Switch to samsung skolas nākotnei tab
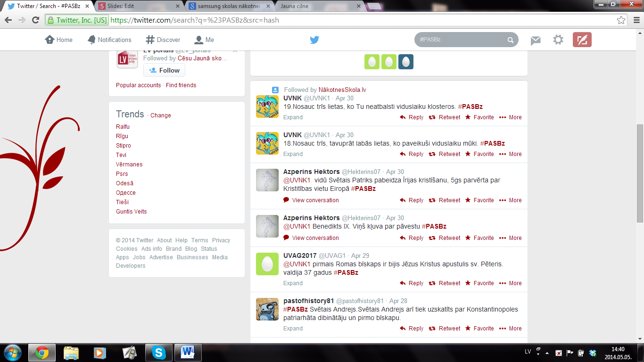The image size is (644, 362). pyautogui.click(x=230, y=6)
